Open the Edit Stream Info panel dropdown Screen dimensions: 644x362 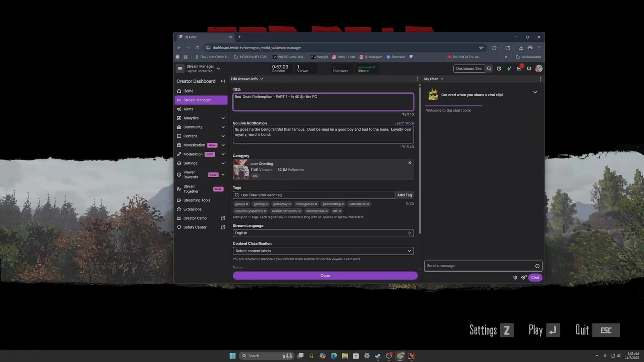pos(262,79)
